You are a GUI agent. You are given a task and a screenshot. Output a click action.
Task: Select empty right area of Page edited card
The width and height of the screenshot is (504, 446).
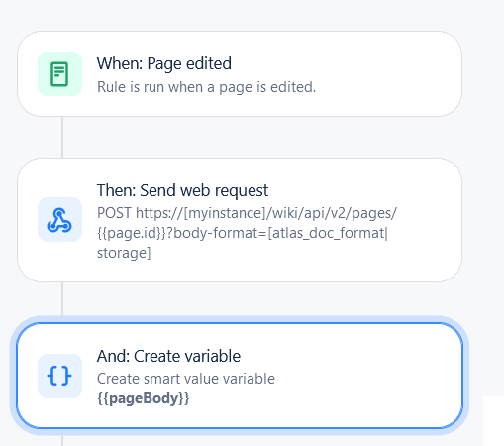(389, 74)
